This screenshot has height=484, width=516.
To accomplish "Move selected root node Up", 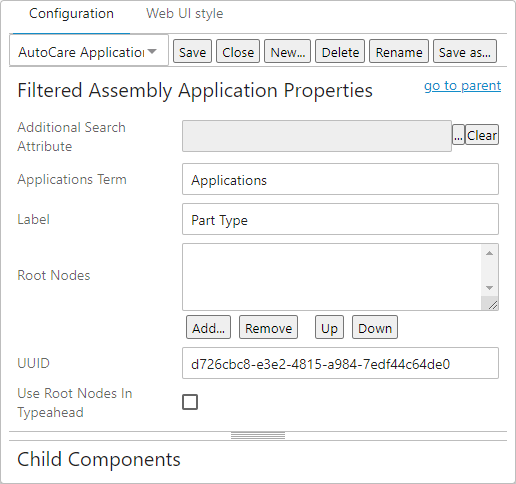I will pyautogui.click(x=329, y=327).
